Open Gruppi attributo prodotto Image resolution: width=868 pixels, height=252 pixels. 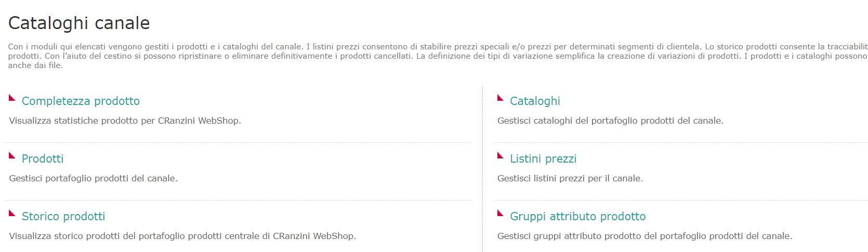(578, 216)
